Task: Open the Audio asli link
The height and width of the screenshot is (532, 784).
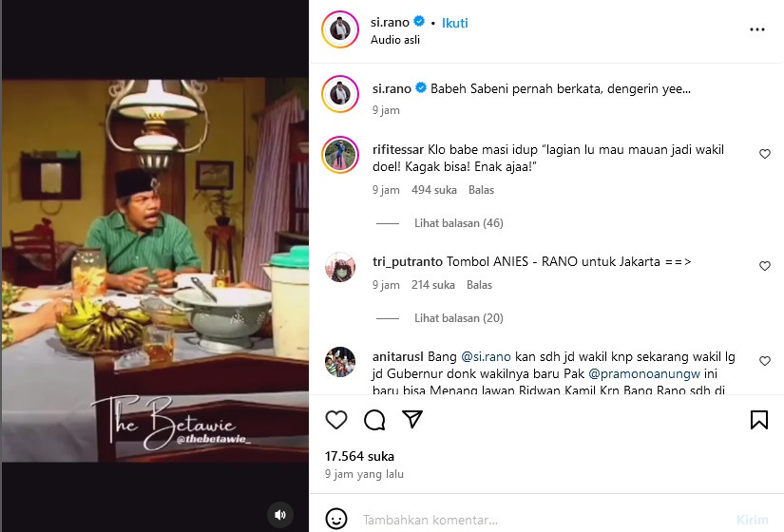Action: click(x=395, y=40)
